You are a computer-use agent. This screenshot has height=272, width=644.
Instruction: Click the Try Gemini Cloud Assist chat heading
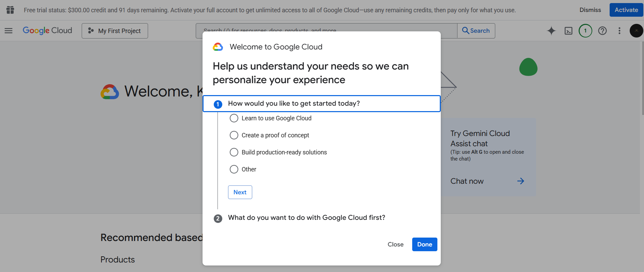click(x=480, y=138)
